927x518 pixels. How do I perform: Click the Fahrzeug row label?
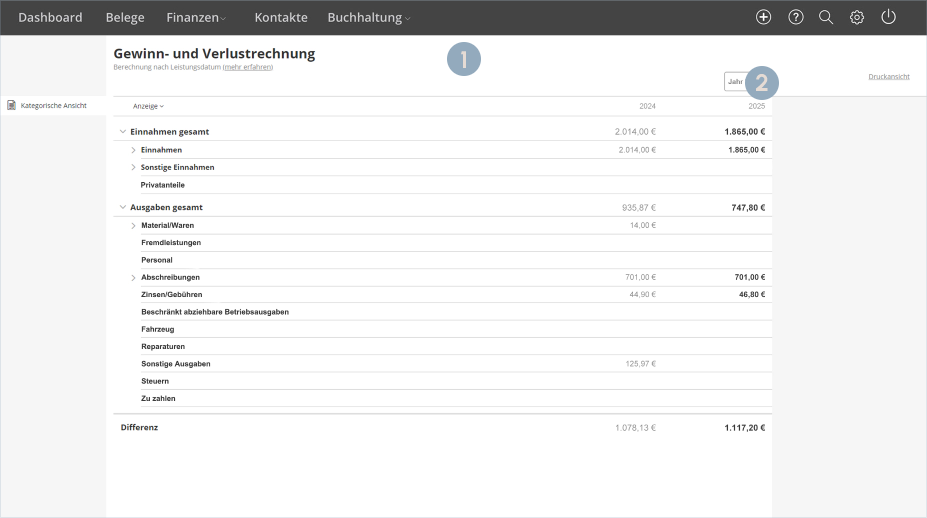157,329
